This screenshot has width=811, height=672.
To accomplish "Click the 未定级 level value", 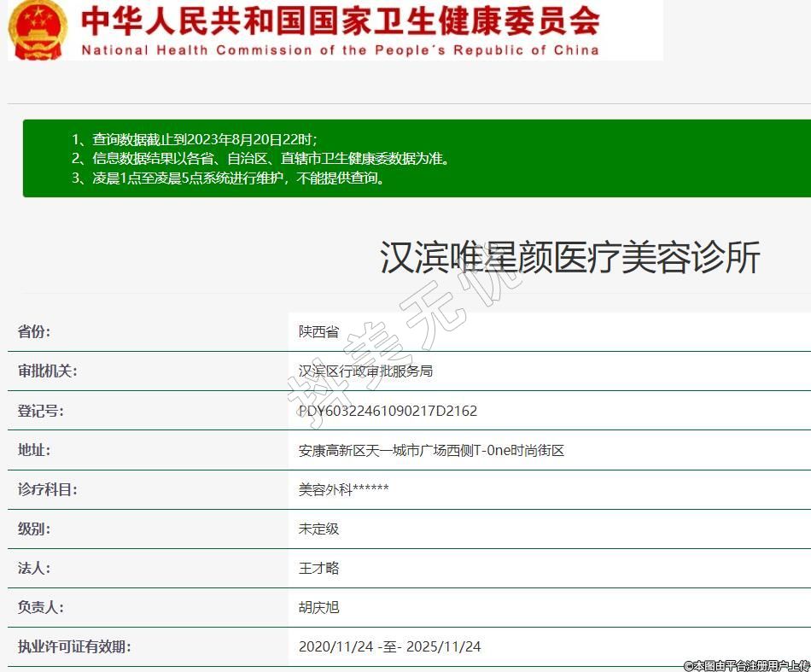I will tap(318, 529).
